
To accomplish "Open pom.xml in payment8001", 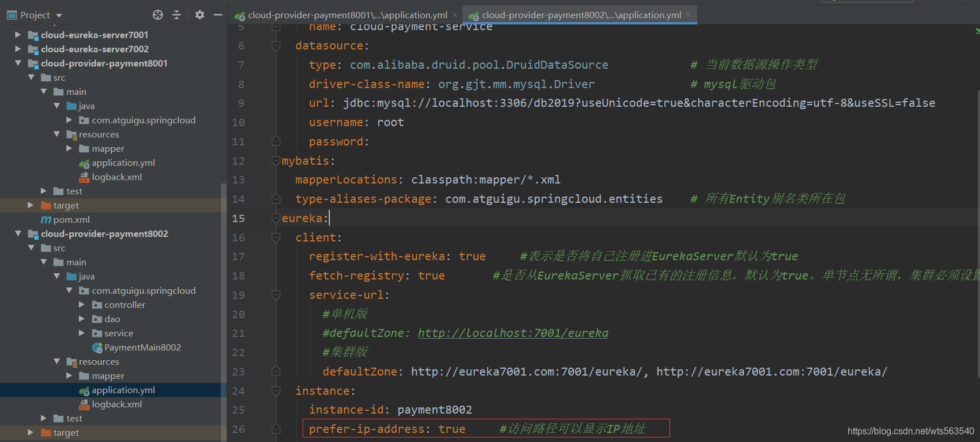I will click(72, 219).
